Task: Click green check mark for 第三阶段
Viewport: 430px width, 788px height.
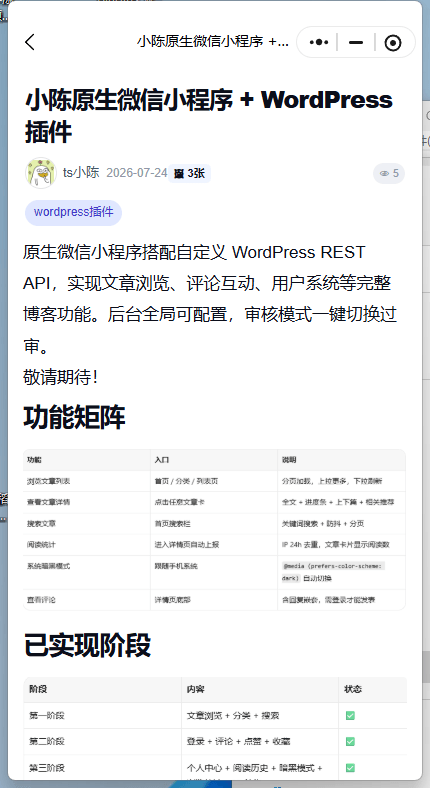Action: [x=350, y=768]
